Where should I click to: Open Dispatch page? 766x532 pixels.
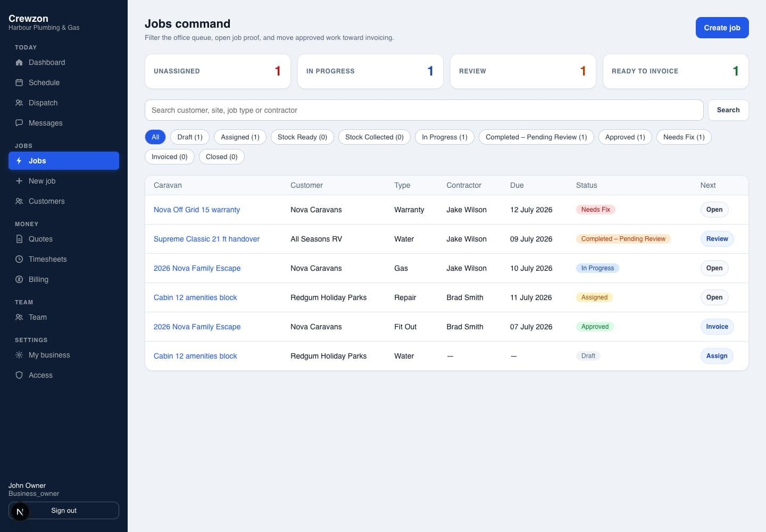click(64, 103)
